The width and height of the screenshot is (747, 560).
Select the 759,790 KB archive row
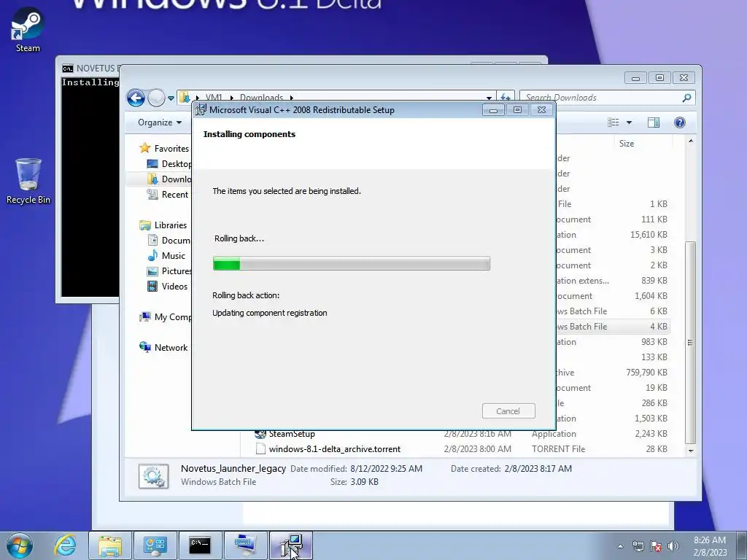pyautogui.click(x=612, y=373)
